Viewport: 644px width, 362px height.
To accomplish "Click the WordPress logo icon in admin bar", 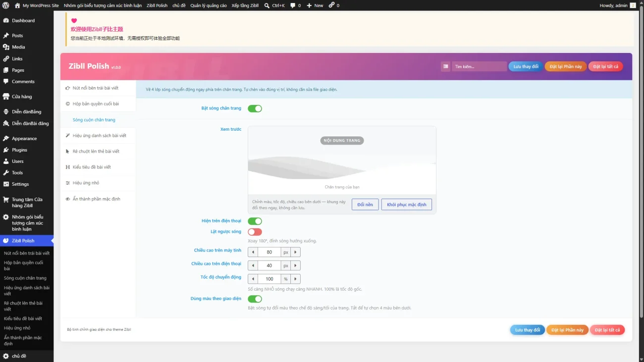I will coord(5,5).
